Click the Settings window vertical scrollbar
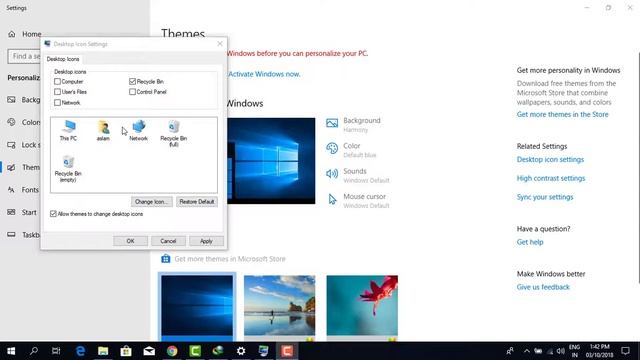Screen dimensions: 640x360 [x=638, y=167]
